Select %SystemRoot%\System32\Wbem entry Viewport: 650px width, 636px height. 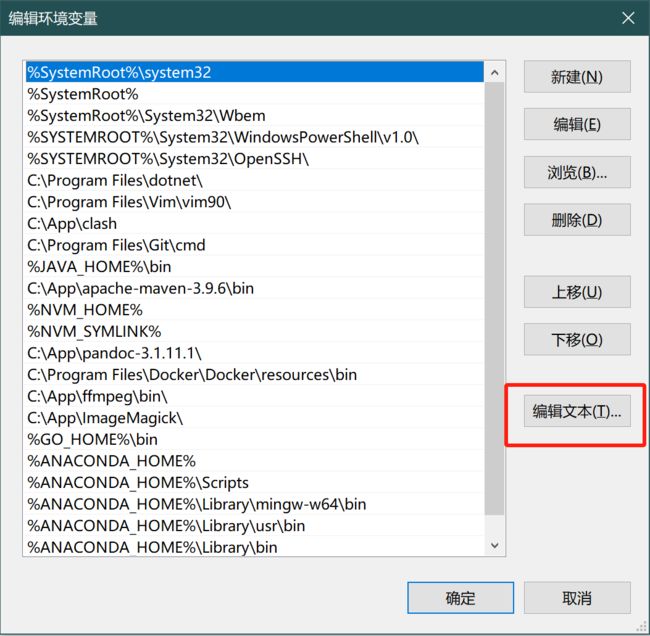pos(254,116)
